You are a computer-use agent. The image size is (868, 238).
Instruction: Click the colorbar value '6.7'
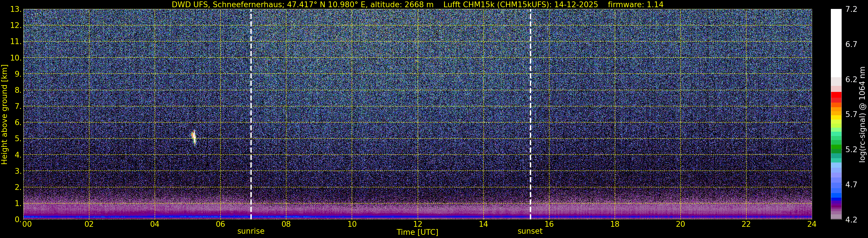[x=851, y=44]
